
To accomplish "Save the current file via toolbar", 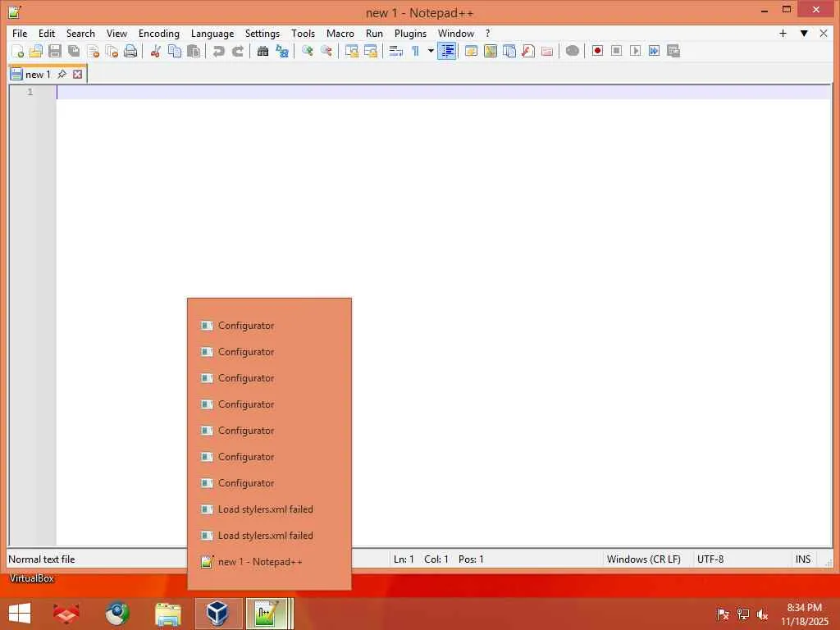I will coord(55,51).
